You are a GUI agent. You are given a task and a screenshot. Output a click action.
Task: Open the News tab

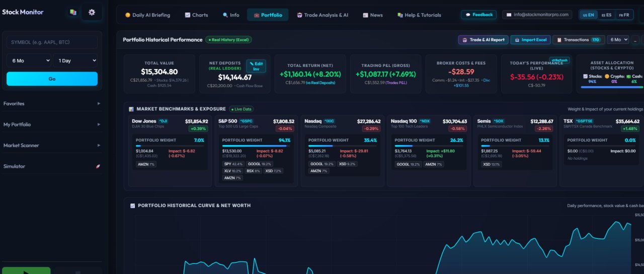pos(372,15)
